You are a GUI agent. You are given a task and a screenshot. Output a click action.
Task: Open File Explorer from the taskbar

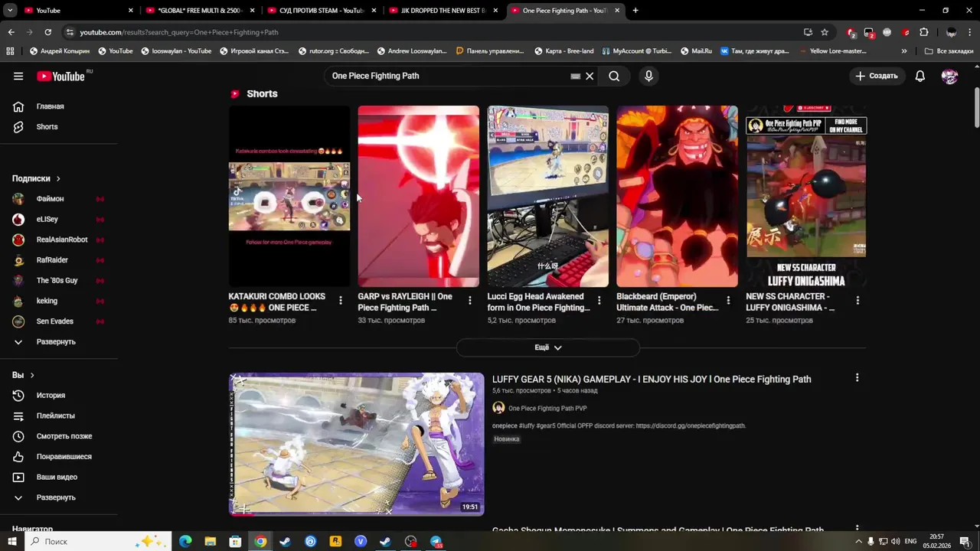pyautogui.click(x=211, y=542)
